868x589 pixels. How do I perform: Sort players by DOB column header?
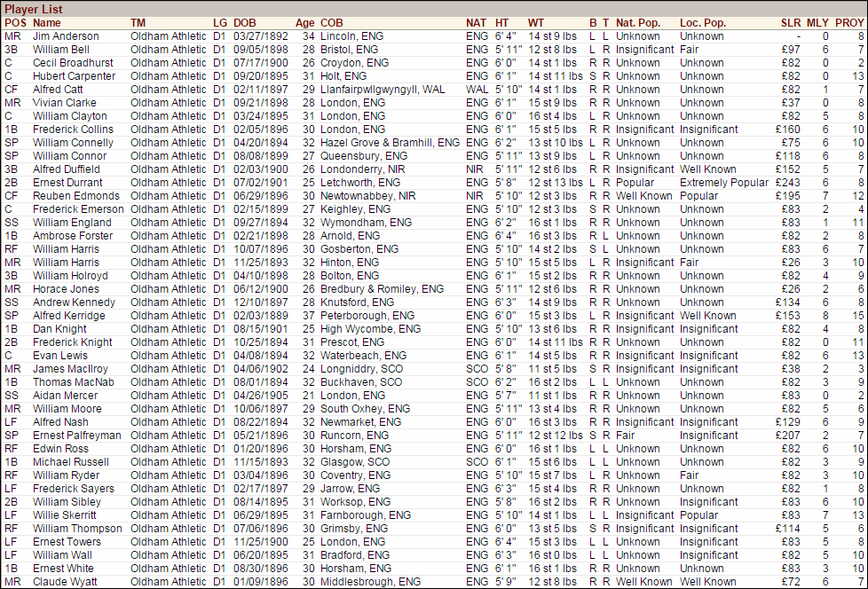coord(245,23)
